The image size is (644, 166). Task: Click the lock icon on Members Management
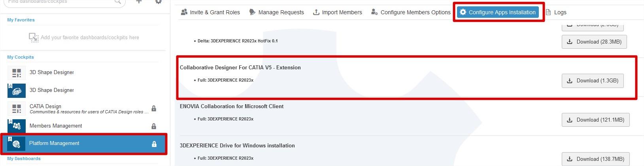[154, 126]
